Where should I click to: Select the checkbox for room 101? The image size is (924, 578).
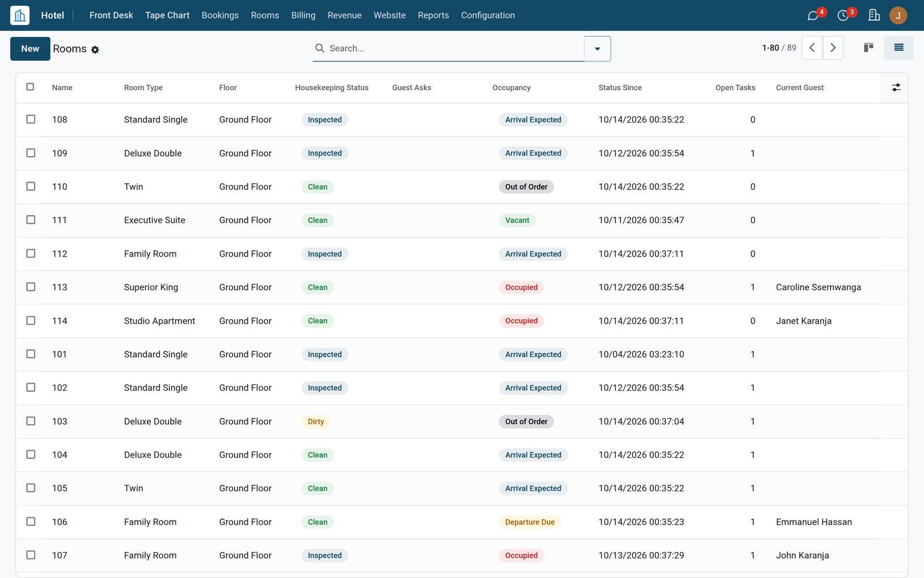31,354
